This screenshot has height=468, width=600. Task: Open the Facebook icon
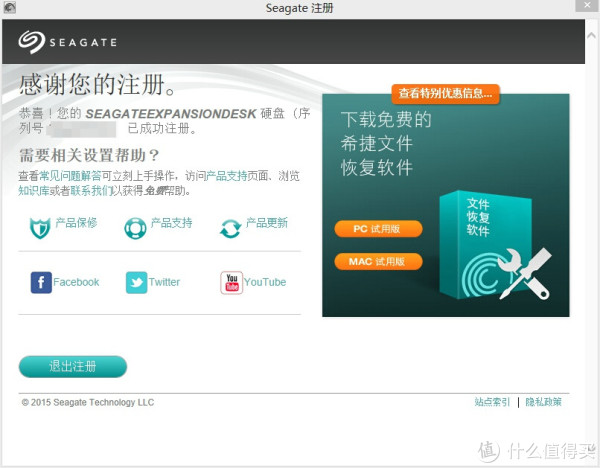click(x=41, y=282)
